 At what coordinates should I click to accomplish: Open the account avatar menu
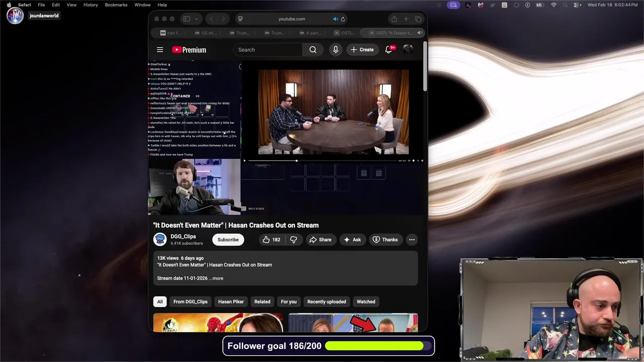pos(408,49)
